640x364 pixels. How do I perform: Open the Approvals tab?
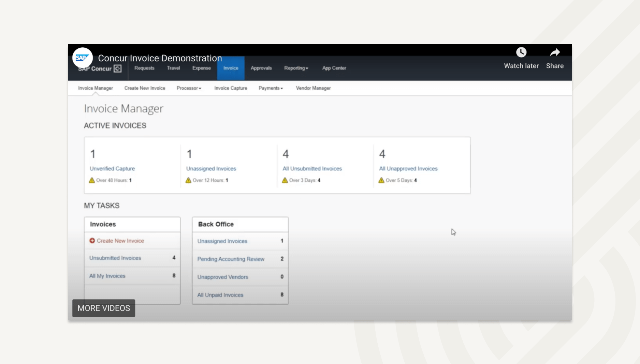coord(261,68)
